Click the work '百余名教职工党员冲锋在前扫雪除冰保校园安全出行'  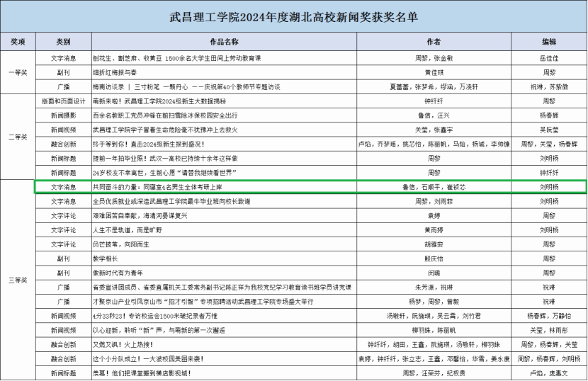165,115
